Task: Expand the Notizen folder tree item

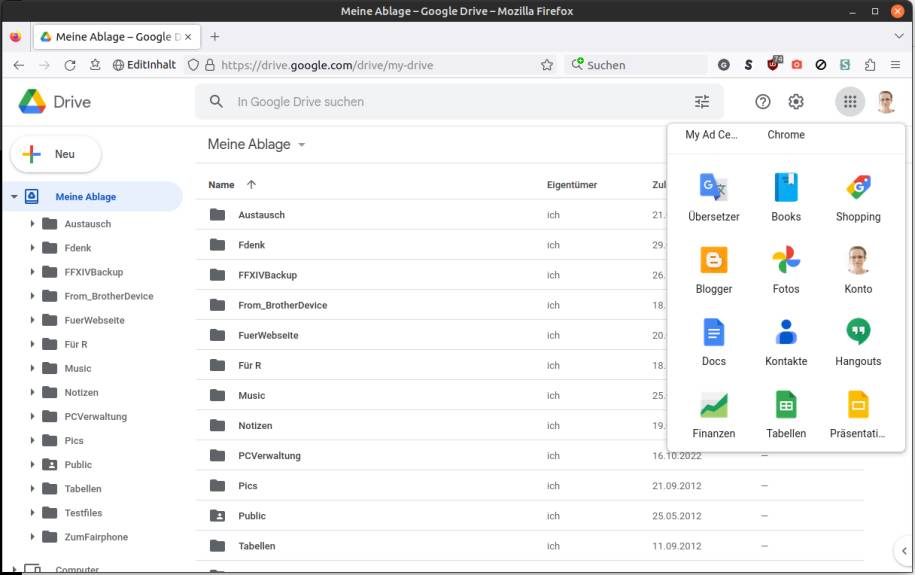Action: pyautogui.click(x=32, y=393)
